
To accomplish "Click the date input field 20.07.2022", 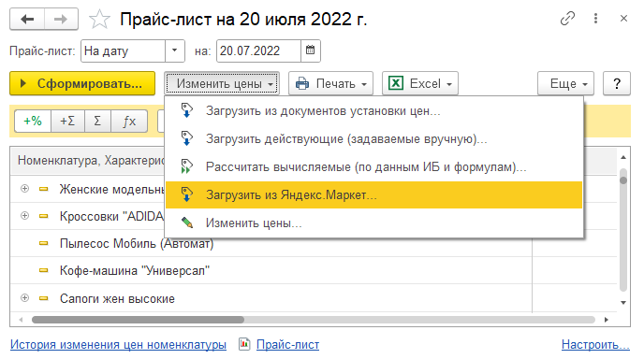I will 258,50.
